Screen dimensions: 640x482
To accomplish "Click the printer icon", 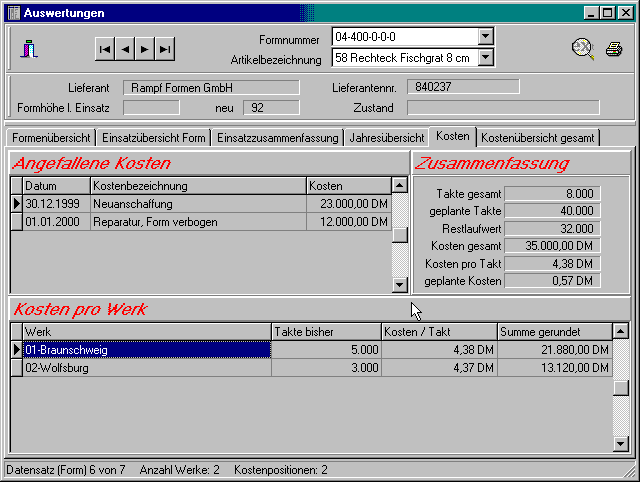I will pos(614,49).
